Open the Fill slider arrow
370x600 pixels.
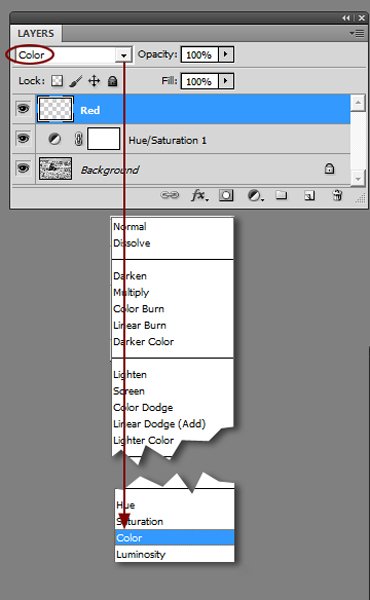pyautogui.click(x=226, y=81)
